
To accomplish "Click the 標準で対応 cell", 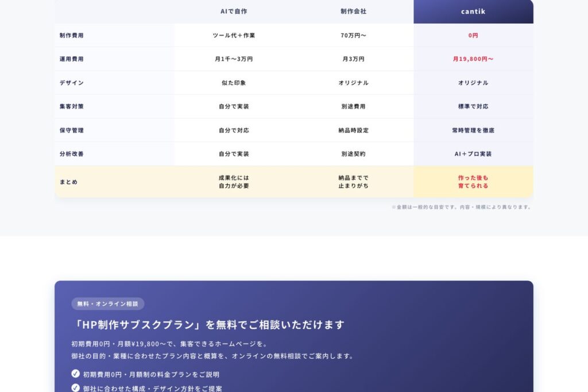I will pyautogui.click(x=473, y=106).
